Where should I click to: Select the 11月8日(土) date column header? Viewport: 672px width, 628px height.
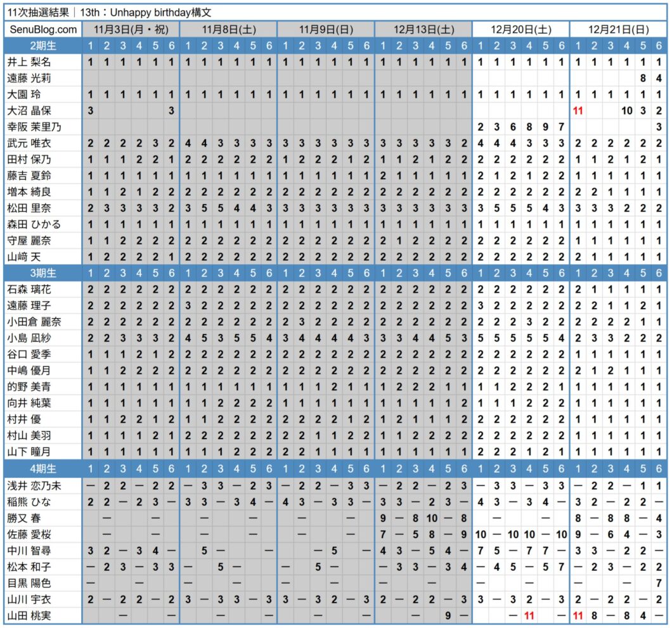228,30
